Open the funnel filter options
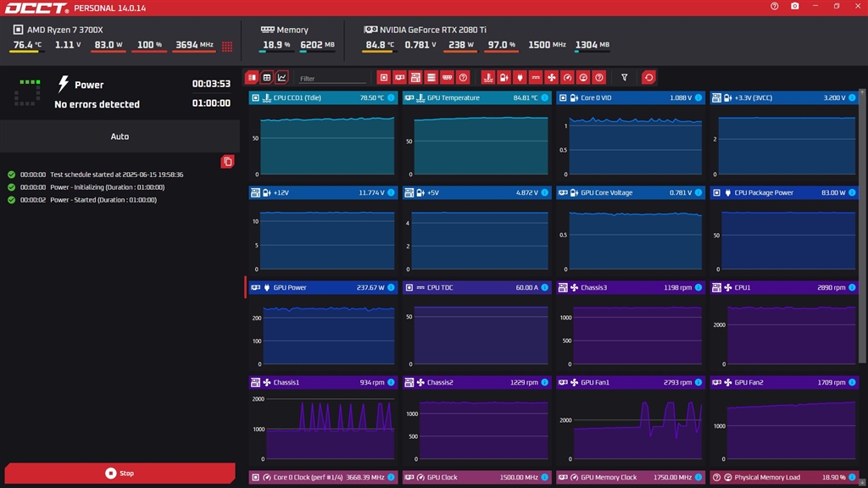 [625, 77]
